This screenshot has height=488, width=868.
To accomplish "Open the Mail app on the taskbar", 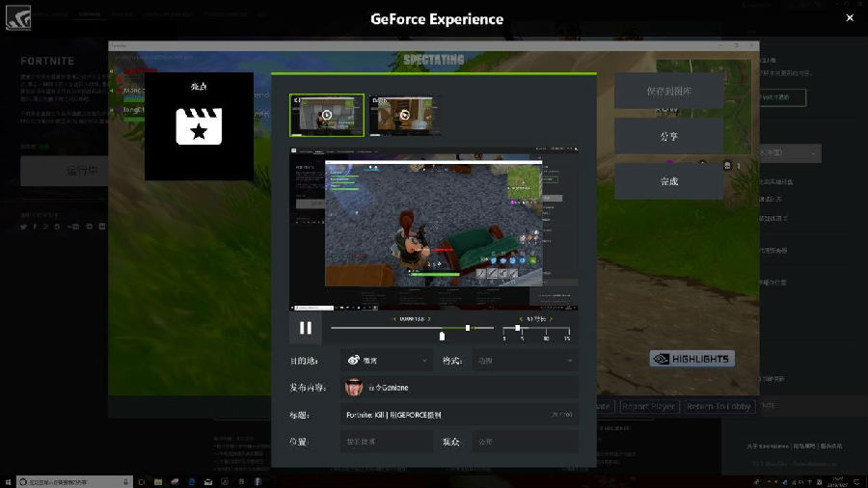I will point(208,482).
